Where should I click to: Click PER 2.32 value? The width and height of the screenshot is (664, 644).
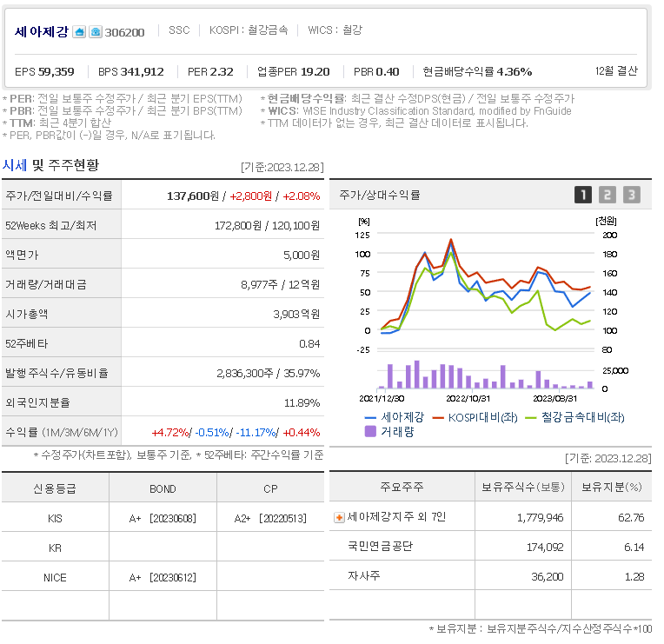pyautogui.click(x=210, y=72)
